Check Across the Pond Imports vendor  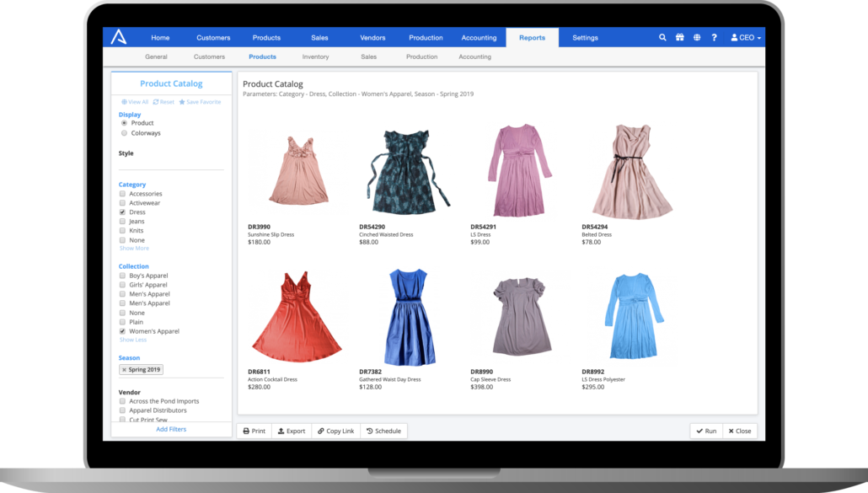click(x=122, y=401)
